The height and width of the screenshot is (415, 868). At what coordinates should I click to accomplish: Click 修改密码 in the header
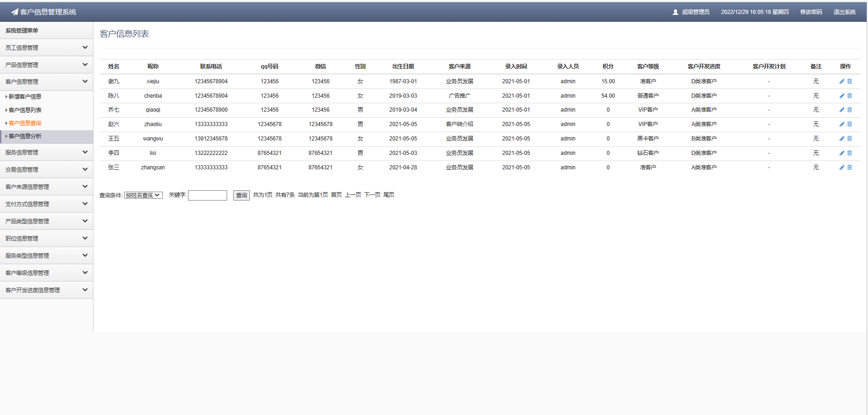pos(811,12)
